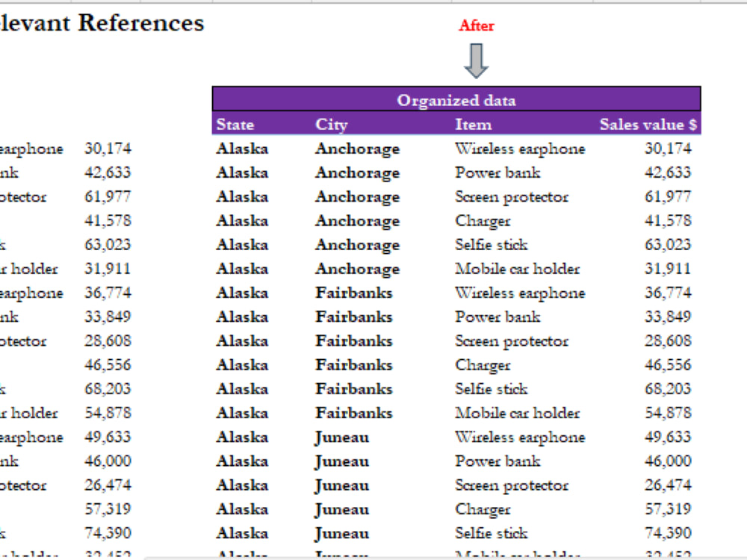The image size is (747, 560).
Task: Select 'Charger' in the 57,319 organized row
Action: (483, 509)
